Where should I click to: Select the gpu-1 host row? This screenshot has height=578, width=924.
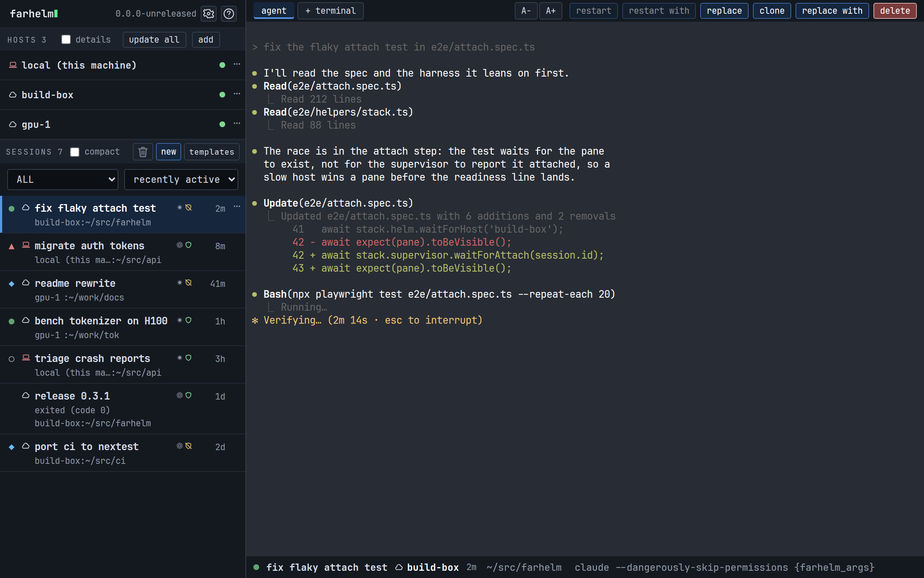(123, 124)
